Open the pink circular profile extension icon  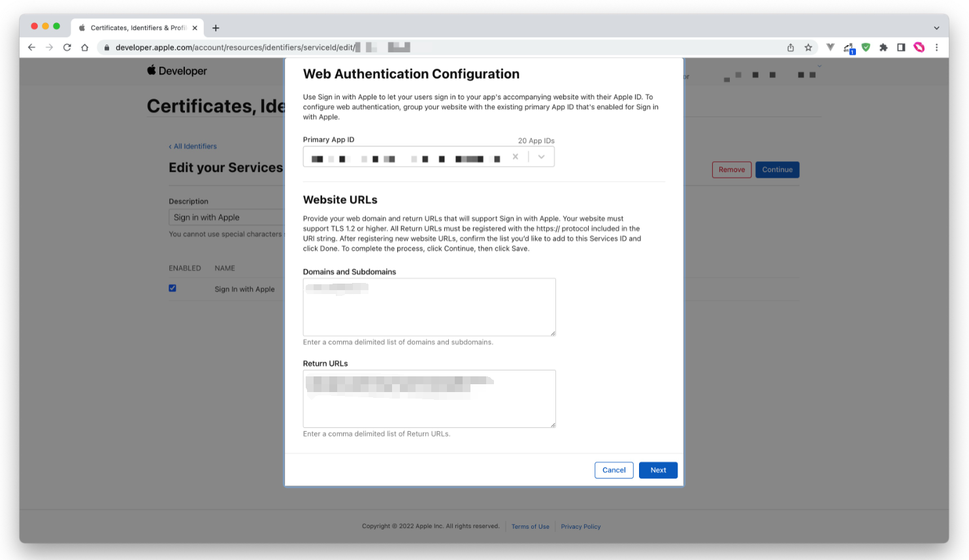919,47
